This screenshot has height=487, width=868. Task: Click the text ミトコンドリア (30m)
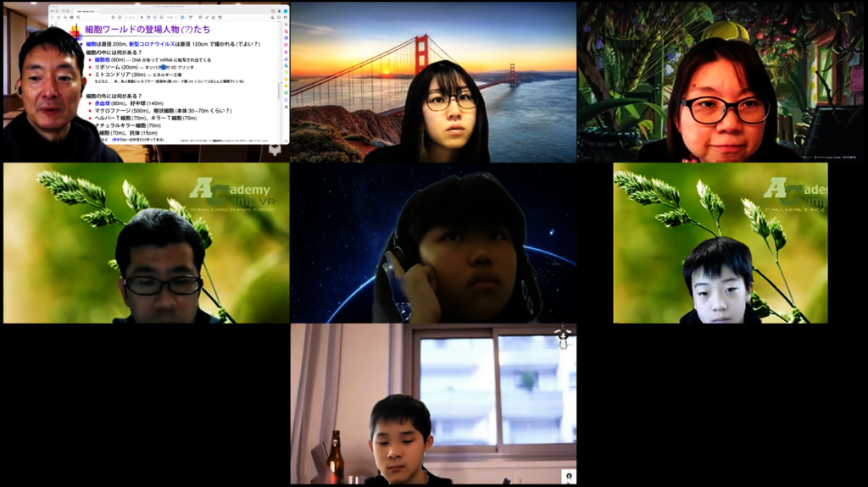click(120, 75)
